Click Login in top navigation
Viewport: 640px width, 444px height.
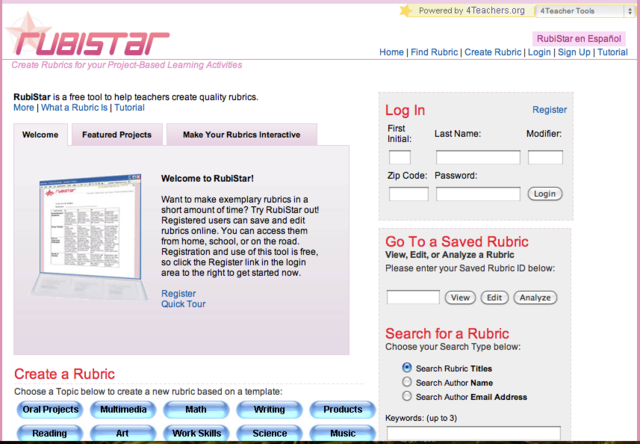pos(539,52)
